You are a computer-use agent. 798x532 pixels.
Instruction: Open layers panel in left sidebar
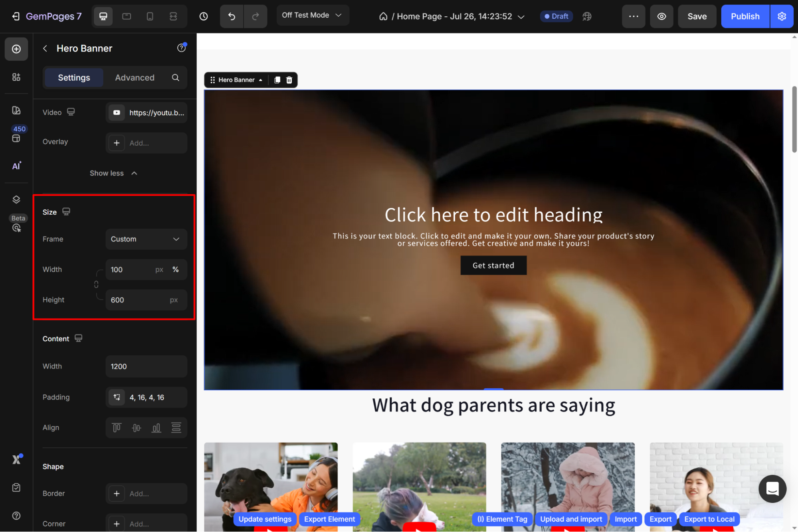point(16,200)
